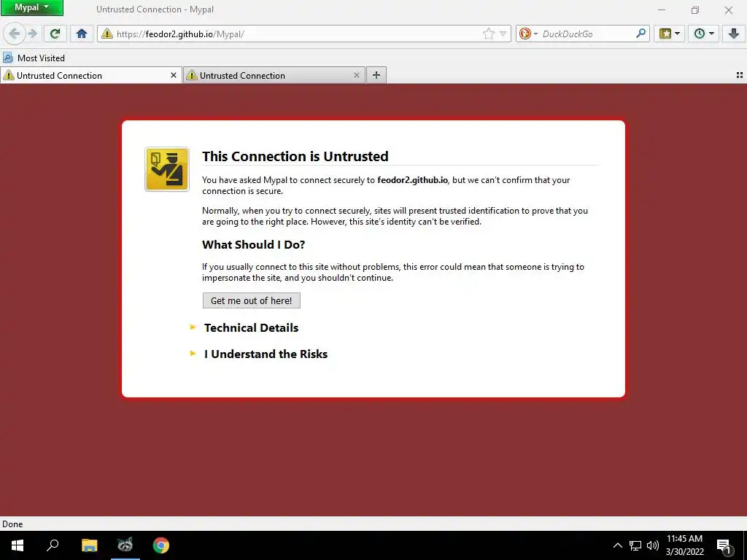This screenshot has width=747, height=560.
Task: Open the DuckDuckGo search engine selector
Action: (528, 34)
